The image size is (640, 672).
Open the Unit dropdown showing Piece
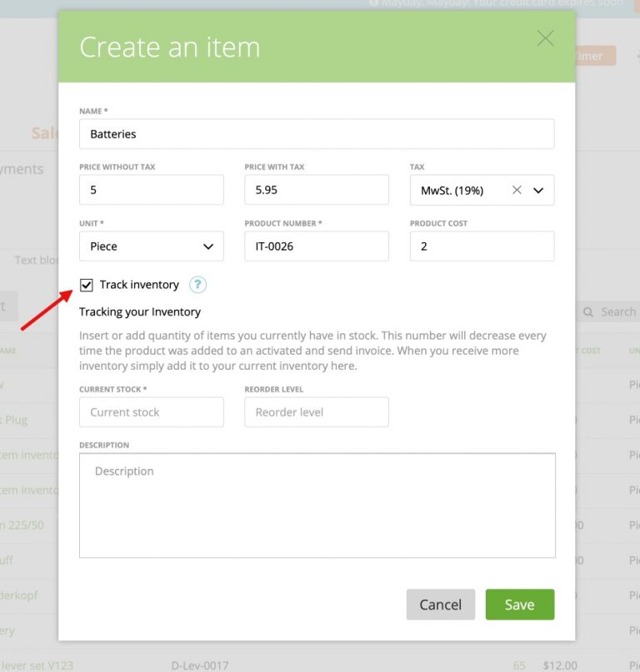click(151, 246)
